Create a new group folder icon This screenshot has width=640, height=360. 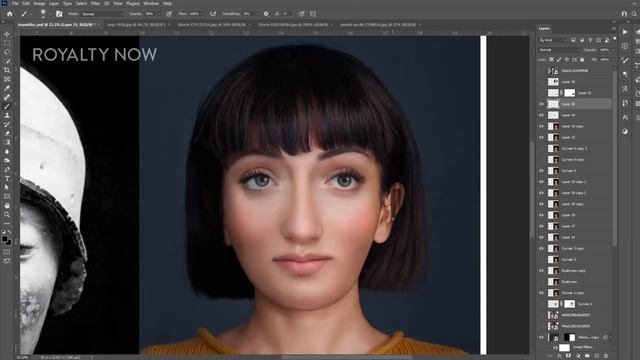point(587,356)
